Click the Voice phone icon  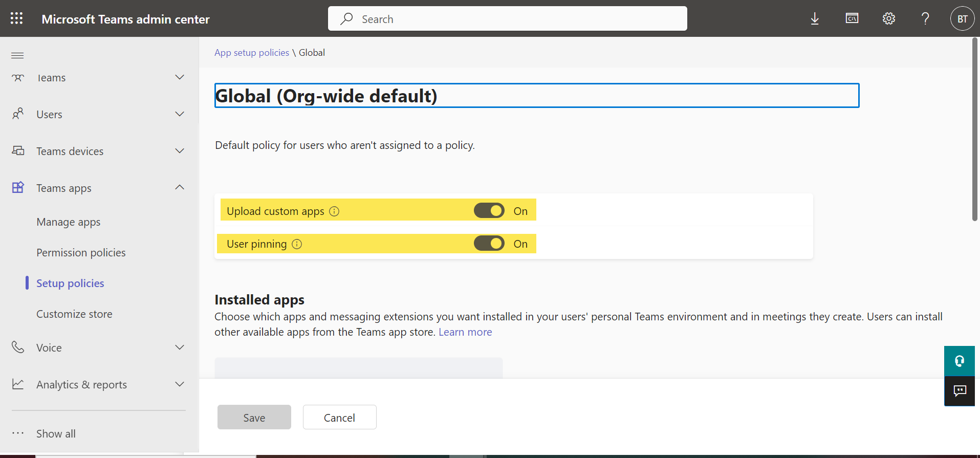click(x=18, y=347)
